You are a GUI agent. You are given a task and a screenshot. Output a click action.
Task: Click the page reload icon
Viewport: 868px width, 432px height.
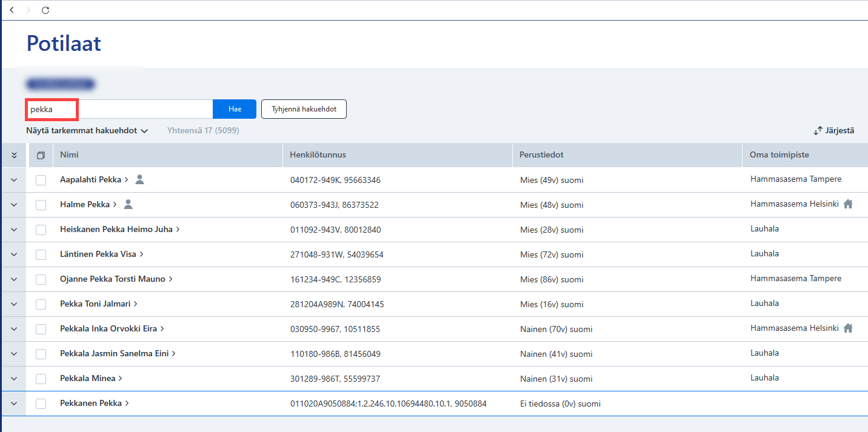pos(45,10)
